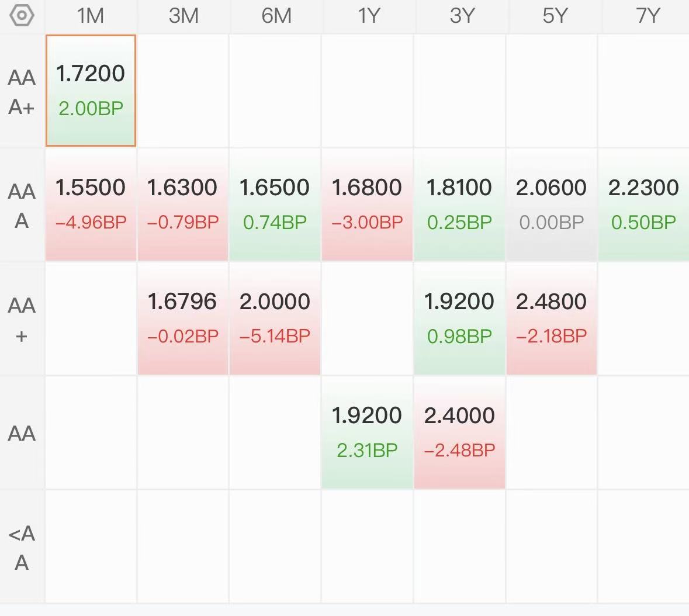Open the AAA 7Y cell showing 2.2300
Screen dimensions: 689x616
[x=643, y=205]
